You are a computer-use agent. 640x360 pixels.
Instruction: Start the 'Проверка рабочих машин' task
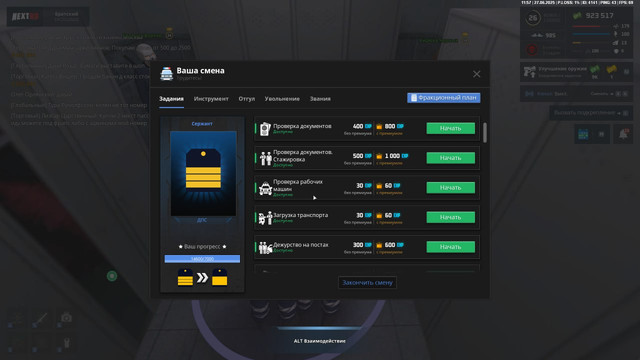pos(451,187)
